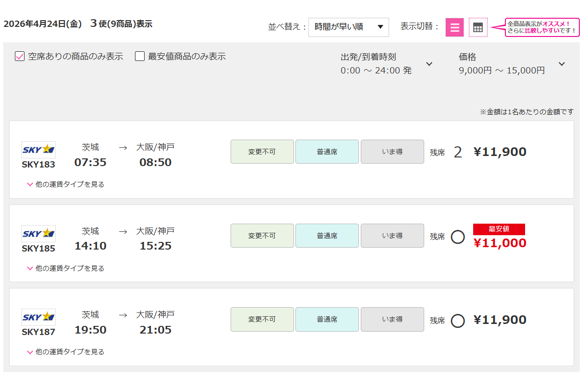Open the 時間が早い順 sort dropdown

[348, 27]
